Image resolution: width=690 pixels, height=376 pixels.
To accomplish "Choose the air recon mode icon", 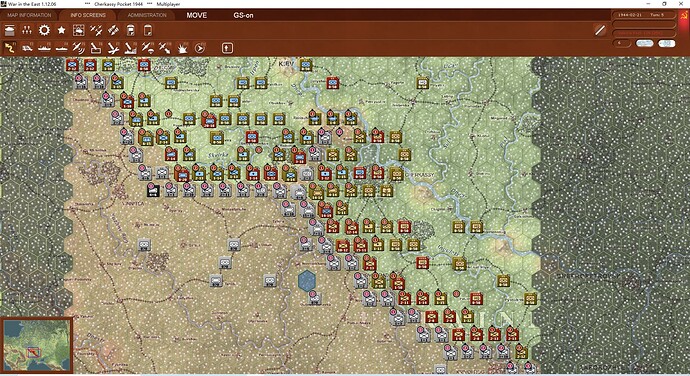I will 78,48.
